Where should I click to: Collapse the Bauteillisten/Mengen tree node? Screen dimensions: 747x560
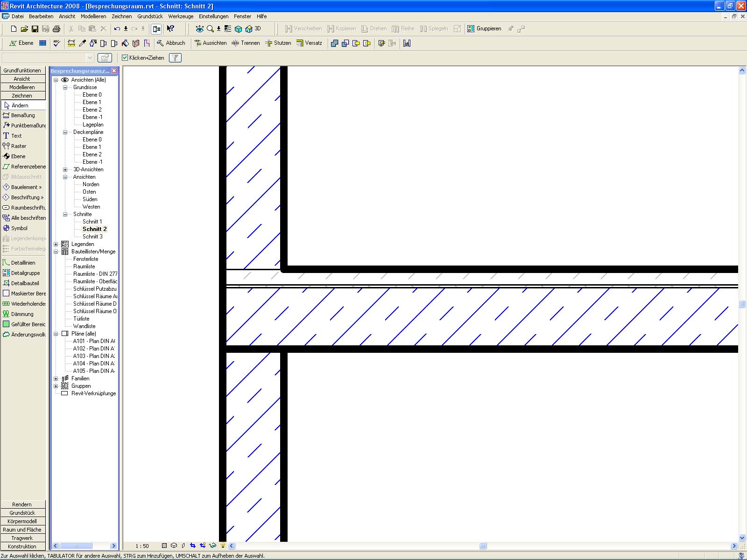point(56,252)
